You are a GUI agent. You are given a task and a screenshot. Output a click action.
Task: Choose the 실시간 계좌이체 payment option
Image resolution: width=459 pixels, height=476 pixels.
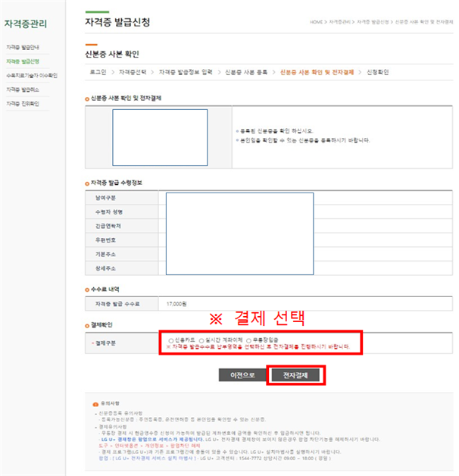pos(201,340)
